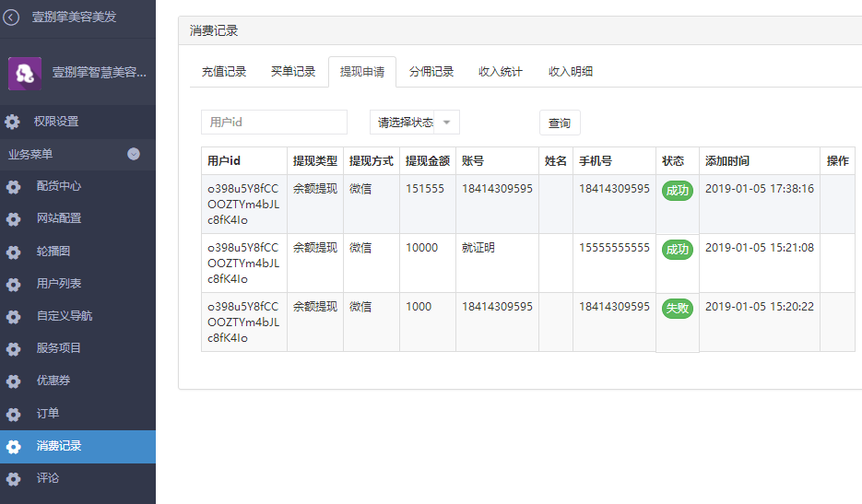Click the 操作 column header
The height and width of the screenshot is (504, 862).
(838, 161)
